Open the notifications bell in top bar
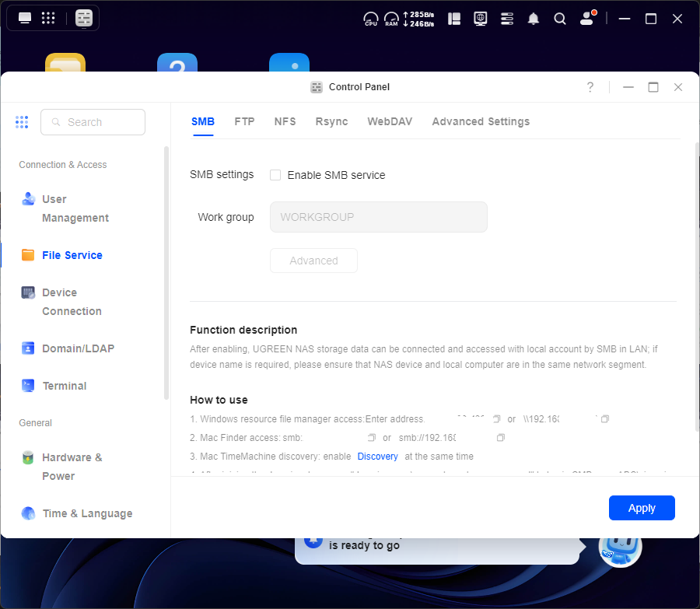Image resolution: width=700 pixels, height=609 pixels. click(x=534, y=19)
